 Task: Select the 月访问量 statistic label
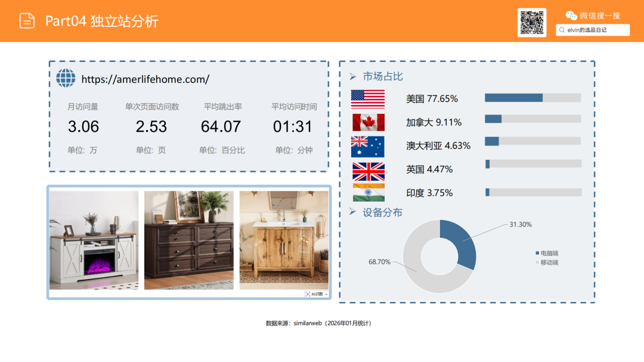pos(84,106)
